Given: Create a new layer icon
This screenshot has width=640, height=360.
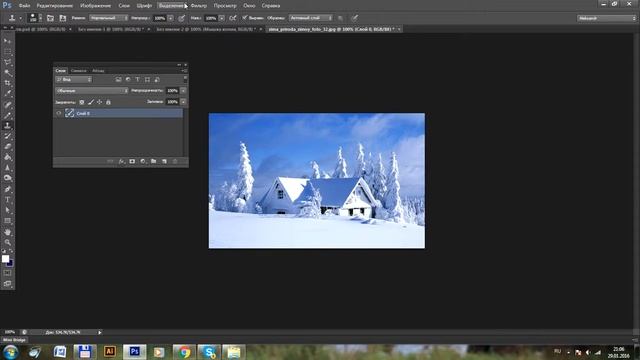Looking at the screenshot, I should click(164, 162).
